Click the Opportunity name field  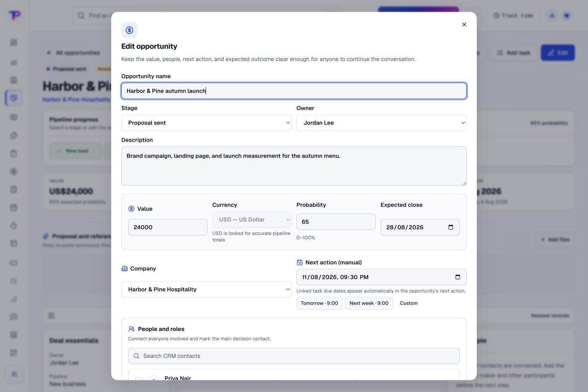coord(294,91)
